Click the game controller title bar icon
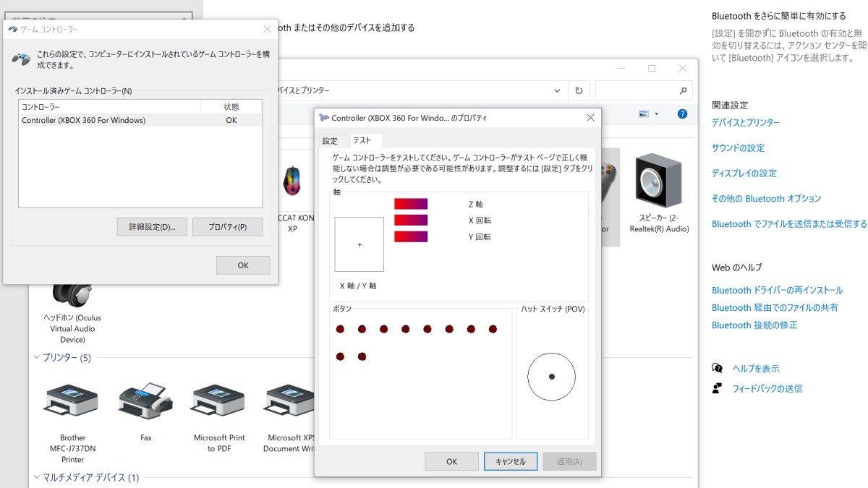868x488 pixels. click(13, 30)
